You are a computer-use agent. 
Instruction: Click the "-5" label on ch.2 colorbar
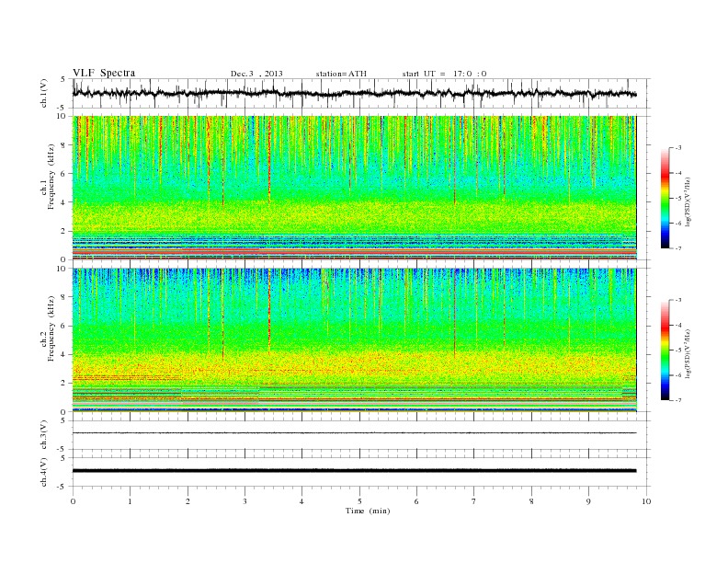[678, 350]
